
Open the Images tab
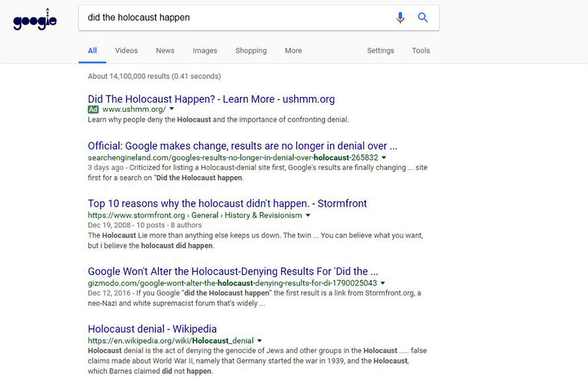click(204, 50)
